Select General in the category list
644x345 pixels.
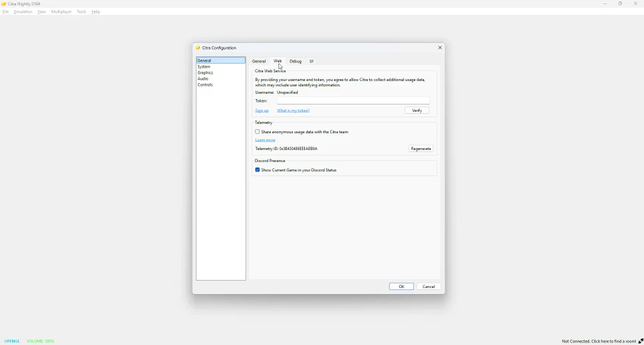[x=221, y=60]
